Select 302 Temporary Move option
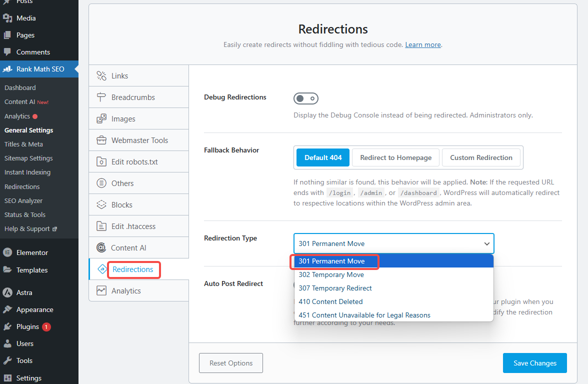 [331, 274]
